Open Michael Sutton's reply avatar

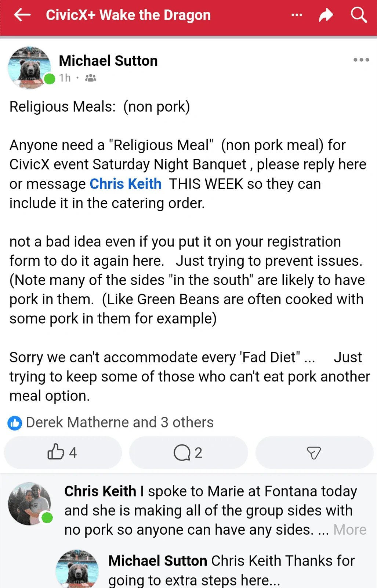pyautogui.click(x=77, y=570)
